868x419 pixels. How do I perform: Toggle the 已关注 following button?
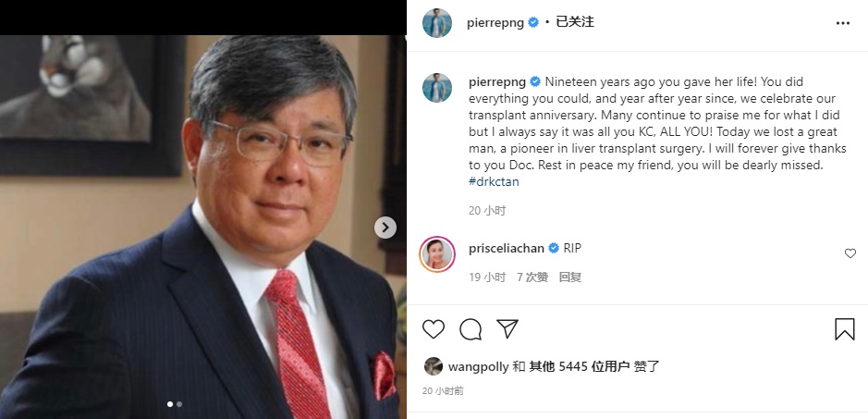pos(575,22)
